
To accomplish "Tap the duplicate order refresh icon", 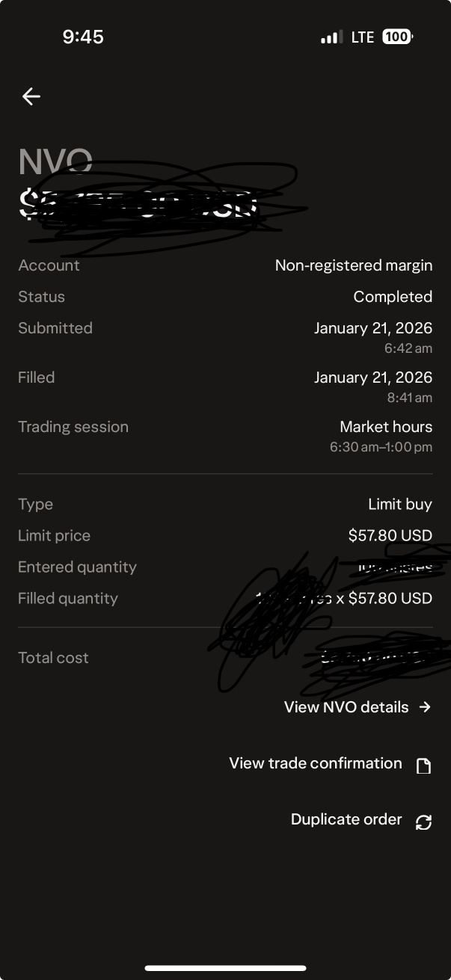I will pos(423,822).
